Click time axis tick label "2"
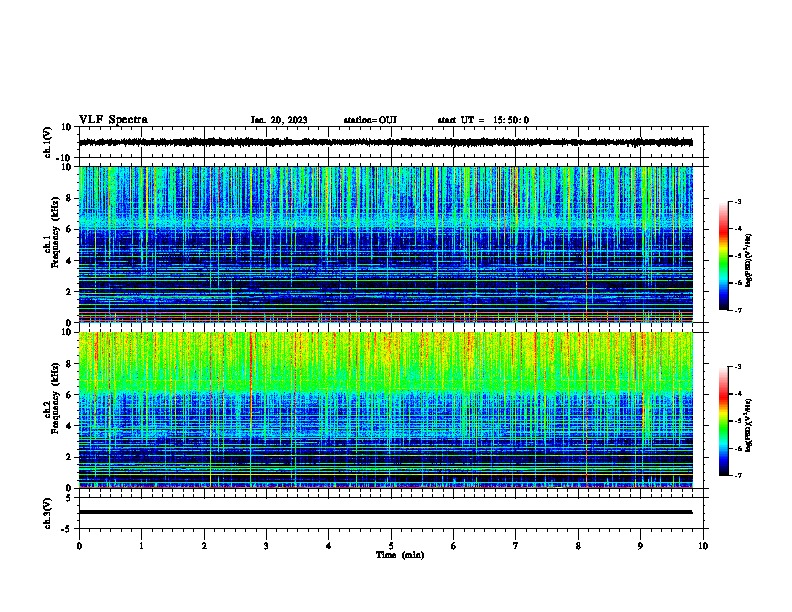The image size is (792, 612). (204, 546)
